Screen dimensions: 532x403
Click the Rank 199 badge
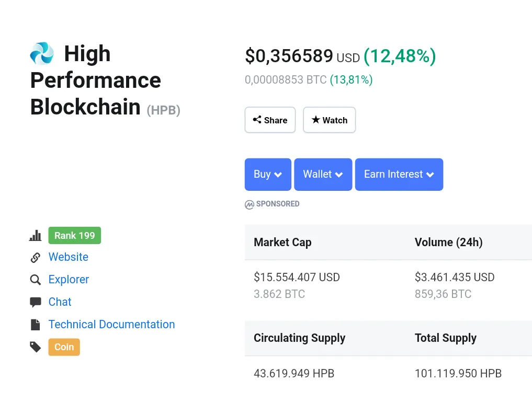click(x=75, y=236)
